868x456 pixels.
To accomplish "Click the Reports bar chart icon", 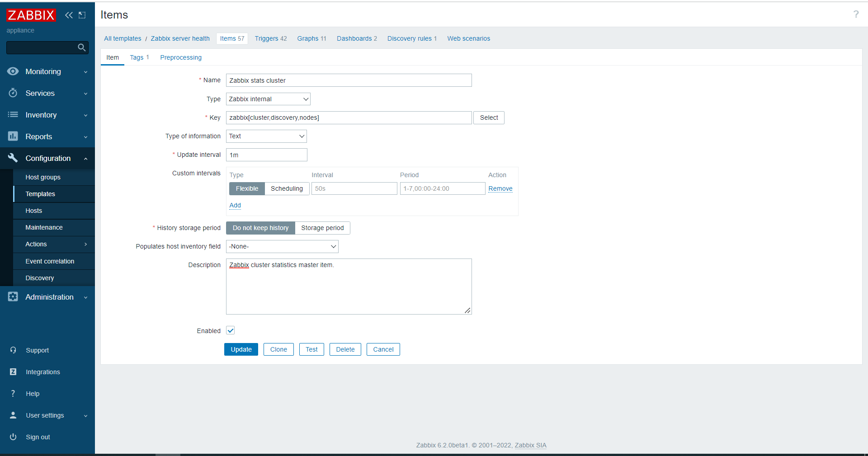I will pos(13,136).
